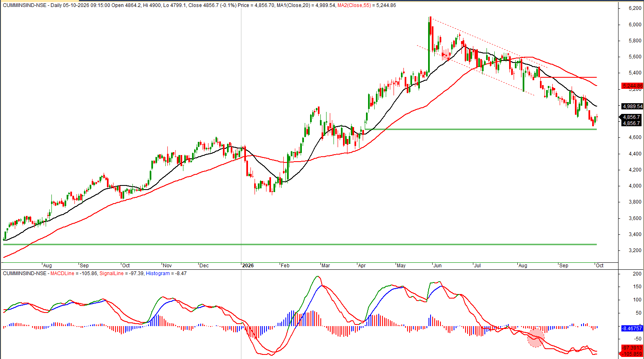Click the 4,600 price axis label
The image size is (644, 359).
[635, 137]
